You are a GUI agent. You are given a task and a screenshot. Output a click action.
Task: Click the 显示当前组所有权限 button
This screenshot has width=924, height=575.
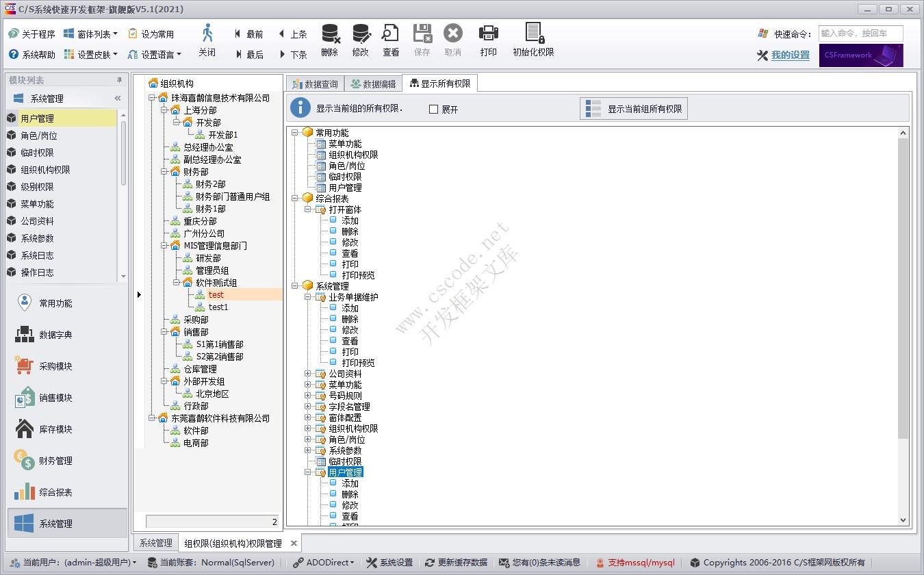pos(633,108)
